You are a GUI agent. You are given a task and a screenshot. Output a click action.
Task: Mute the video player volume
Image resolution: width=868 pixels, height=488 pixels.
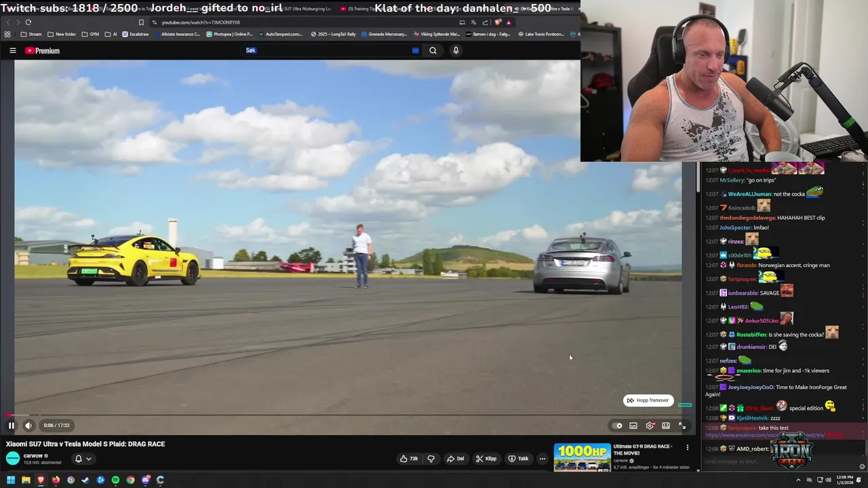28,426
